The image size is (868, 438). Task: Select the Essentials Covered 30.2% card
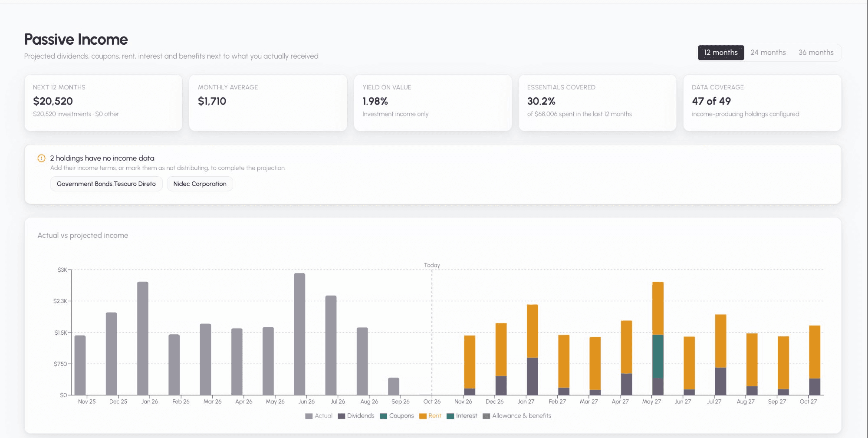[597, 103]
